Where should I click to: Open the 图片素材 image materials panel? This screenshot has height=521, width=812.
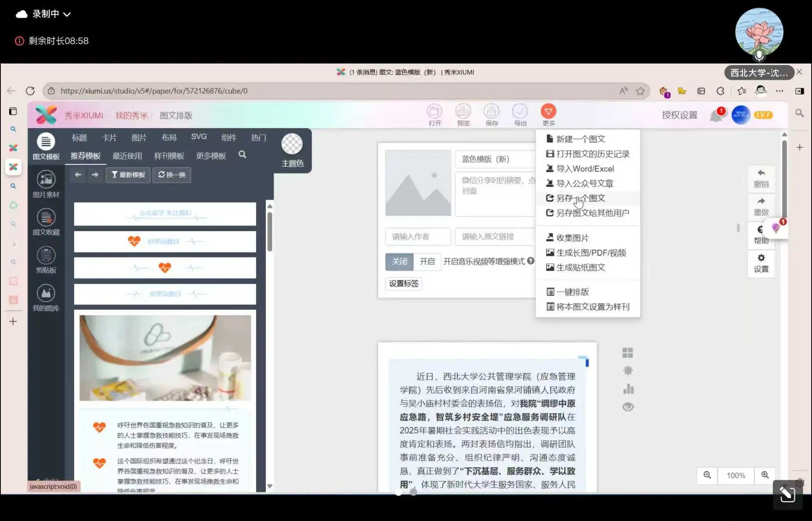[x=46, y=180]
